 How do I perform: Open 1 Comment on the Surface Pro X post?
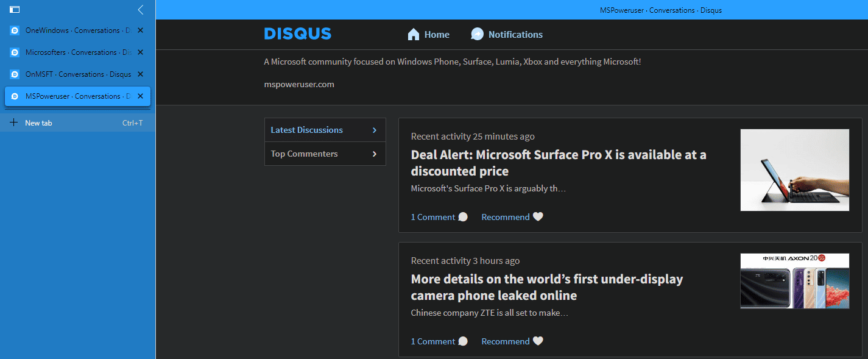[433, 217]
